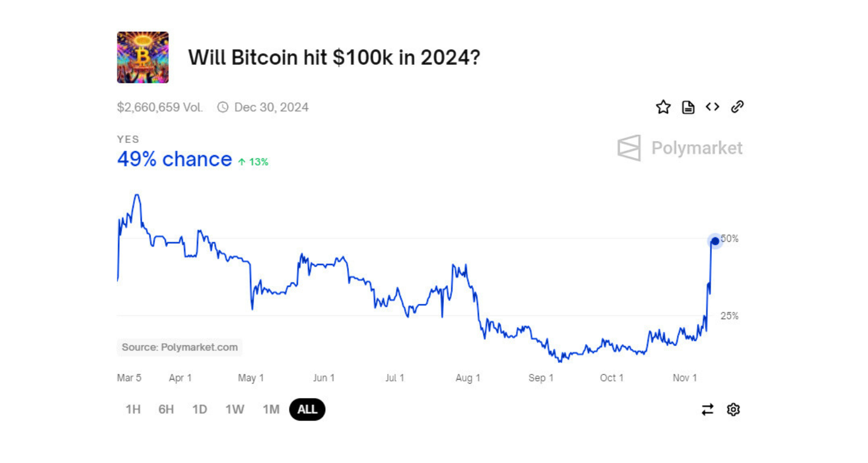Image resolution: width=868 pixels, height=463 pixels.
Task: Switch chart to 1W range
Action: point(234,410)
